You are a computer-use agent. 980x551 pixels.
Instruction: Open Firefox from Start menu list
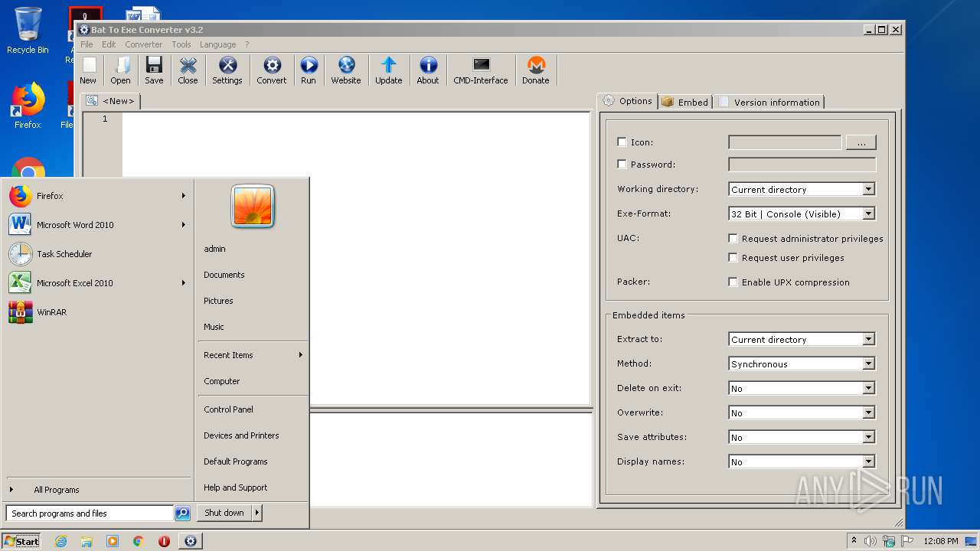(97, 196)
